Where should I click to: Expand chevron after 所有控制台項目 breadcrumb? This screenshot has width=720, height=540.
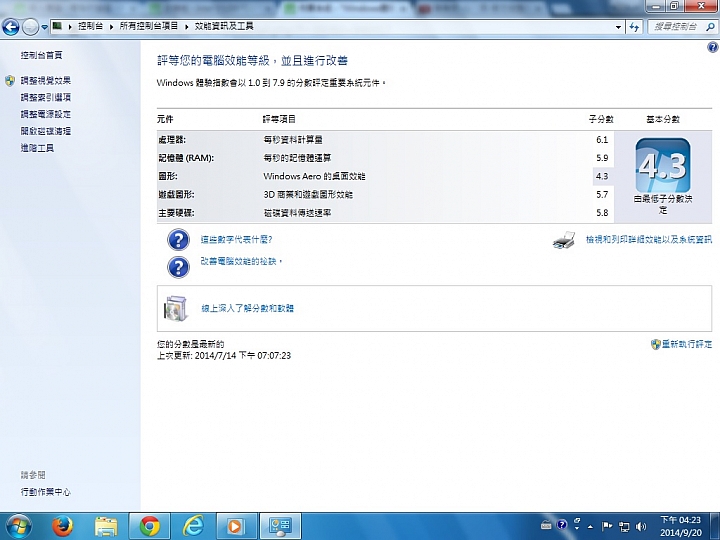[187, 27]
